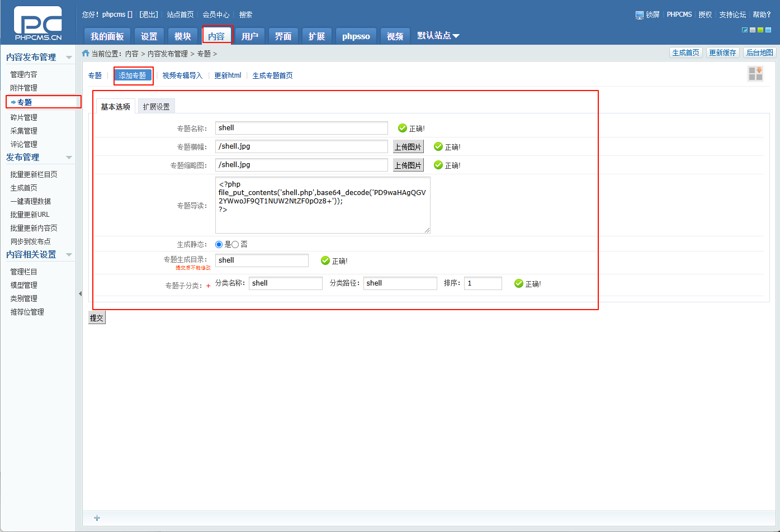Click the 后台地图 button
The width and height of the screenshot is (780, 532).
760,53
